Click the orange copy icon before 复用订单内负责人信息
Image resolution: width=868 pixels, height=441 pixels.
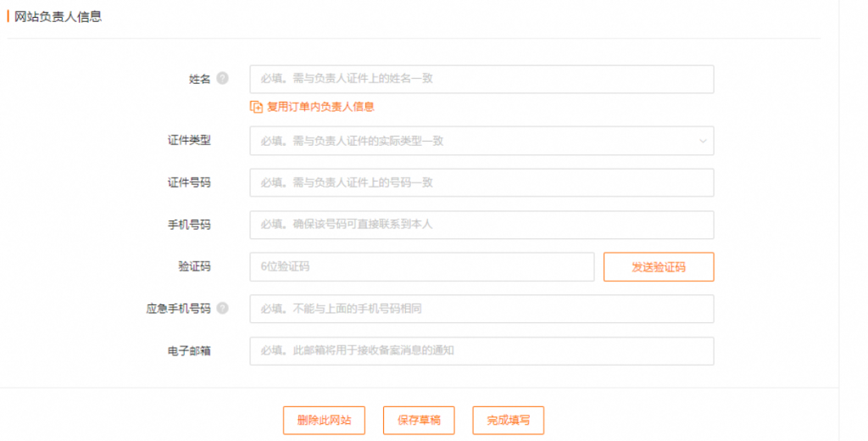256,107
